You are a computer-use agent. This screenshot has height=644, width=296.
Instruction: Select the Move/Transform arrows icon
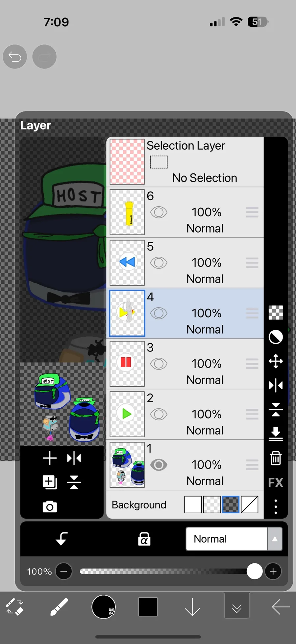[276, 361]
